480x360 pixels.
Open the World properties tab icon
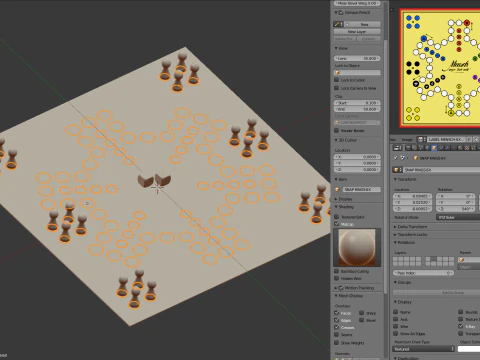[x=427, y=148]
